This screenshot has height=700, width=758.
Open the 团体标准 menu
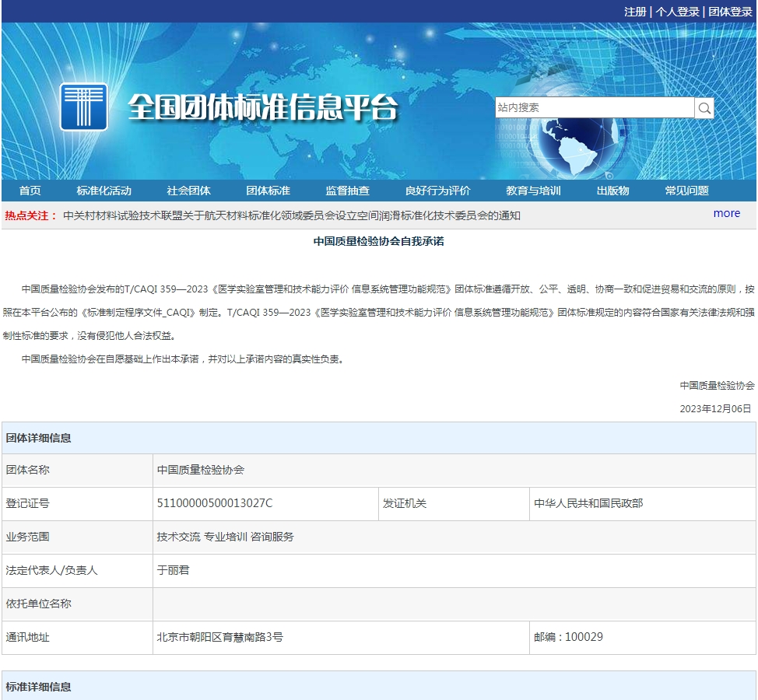coord(268,191)
